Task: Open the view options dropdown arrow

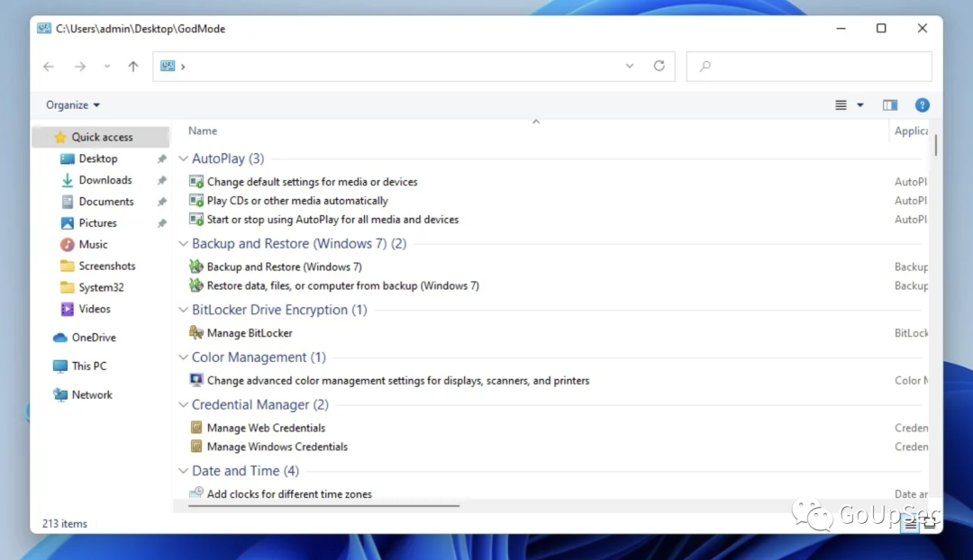Action: pyautogui.click(x=860, y=104)
